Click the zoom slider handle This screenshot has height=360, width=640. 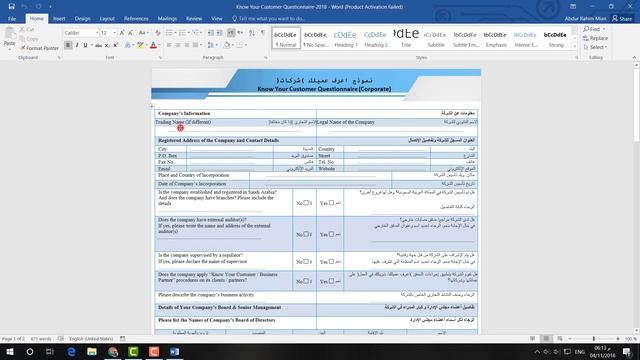[x=594, y=339]
